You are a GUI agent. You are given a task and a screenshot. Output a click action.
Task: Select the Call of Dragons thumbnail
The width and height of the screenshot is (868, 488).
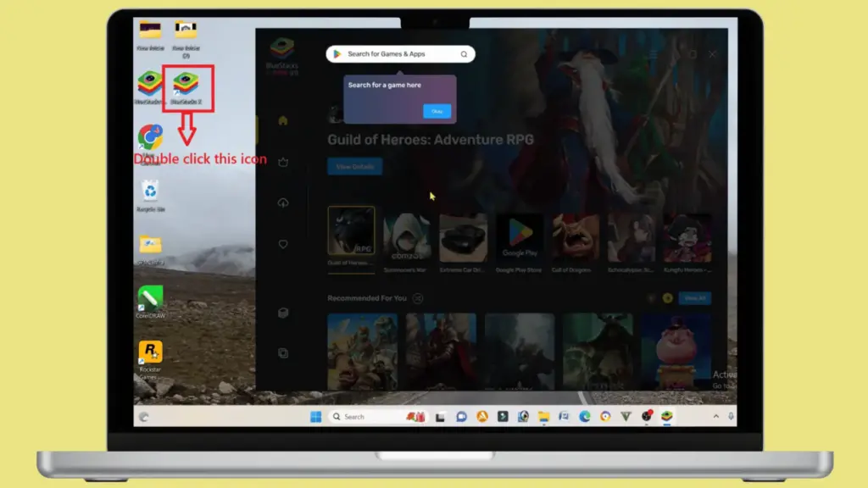576,237
